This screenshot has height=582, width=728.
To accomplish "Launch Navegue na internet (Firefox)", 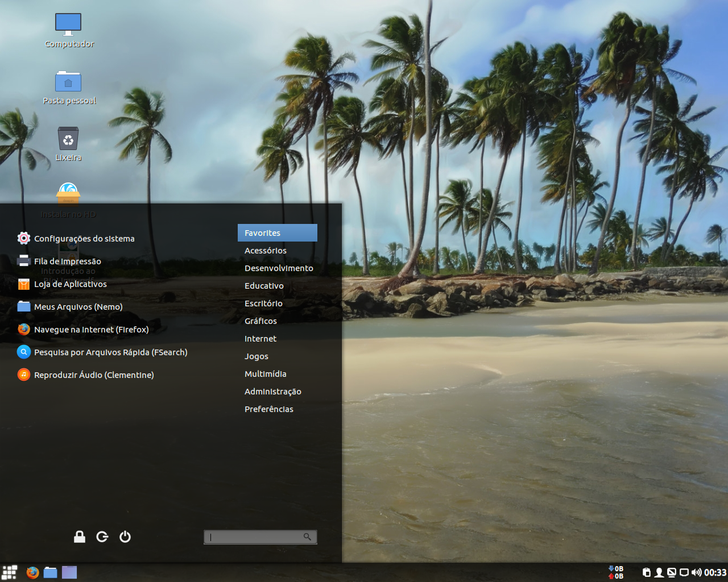I will (x=83, y=329).
